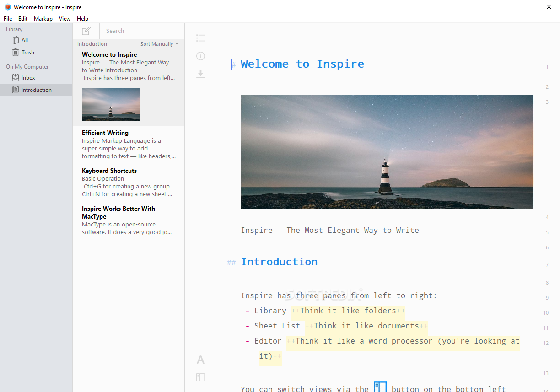Click the lighthouse thumbnail in sheet list
This screenshot has height=392, width=560.
[111, 104]
